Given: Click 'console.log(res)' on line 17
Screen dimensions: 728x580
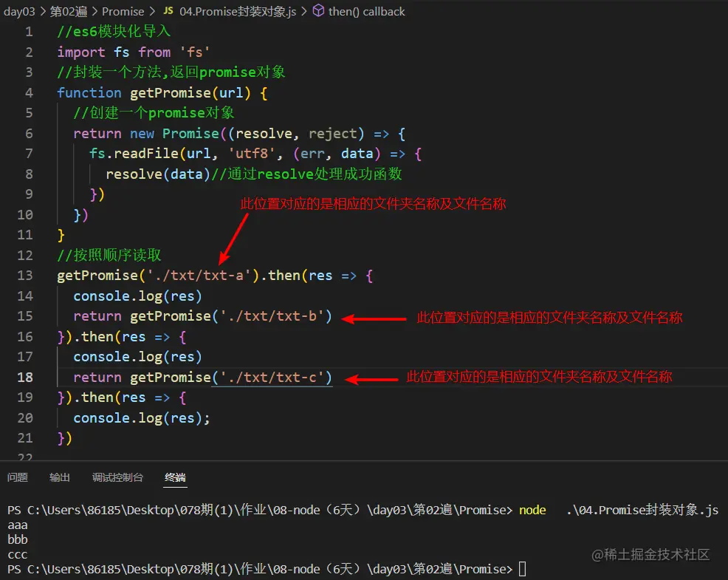Looking at the screenshot, I should pyautogui.click(x=137, y=356).
